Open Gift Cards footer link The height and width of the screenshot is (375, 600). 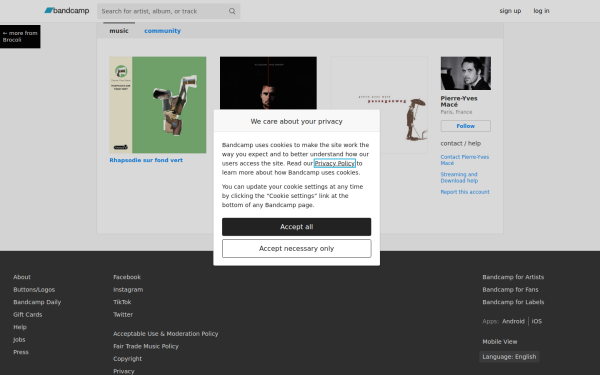coord(28,315)
